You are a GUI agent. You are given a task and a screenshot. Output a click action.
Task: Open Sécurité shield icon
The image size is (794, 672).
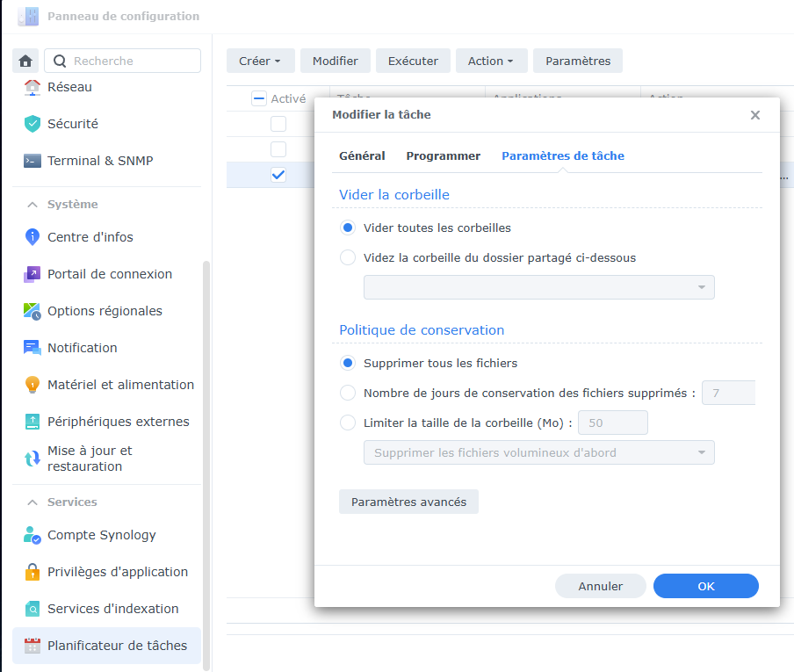click(32, 124)
